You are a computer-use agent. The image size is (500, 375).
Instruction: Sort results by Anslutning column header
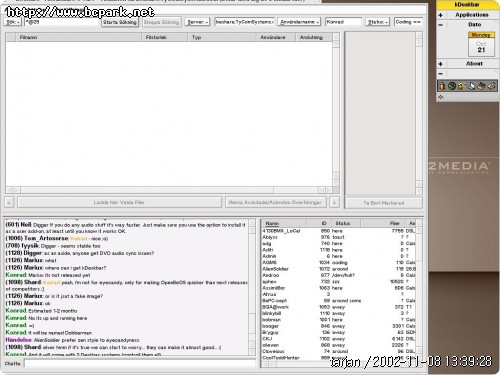tap(314, 37)
